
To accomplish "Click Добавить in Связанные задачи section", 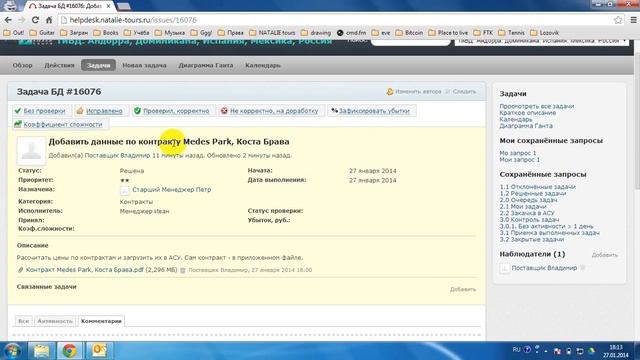I will coord(463,289).
